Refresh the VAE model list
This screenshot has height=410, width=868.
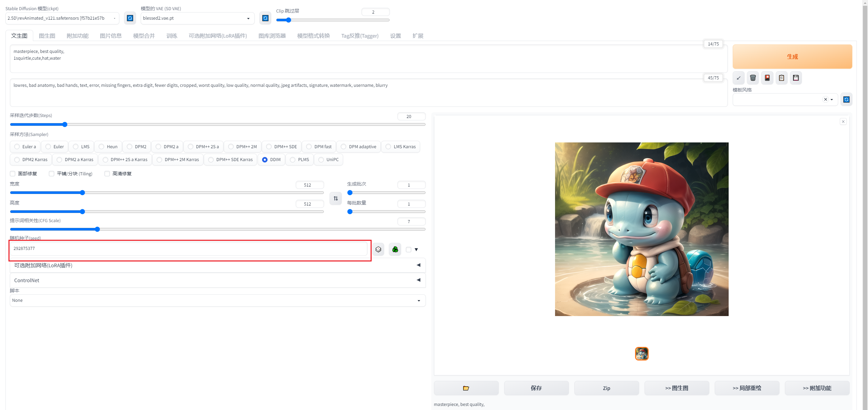[x=265, y=18]
